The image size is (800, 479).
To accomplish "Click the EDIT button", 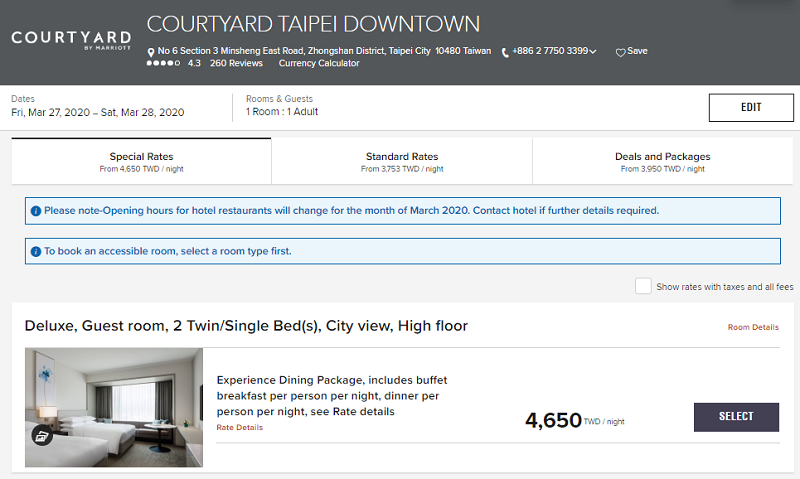I will (x=751, y=108).
